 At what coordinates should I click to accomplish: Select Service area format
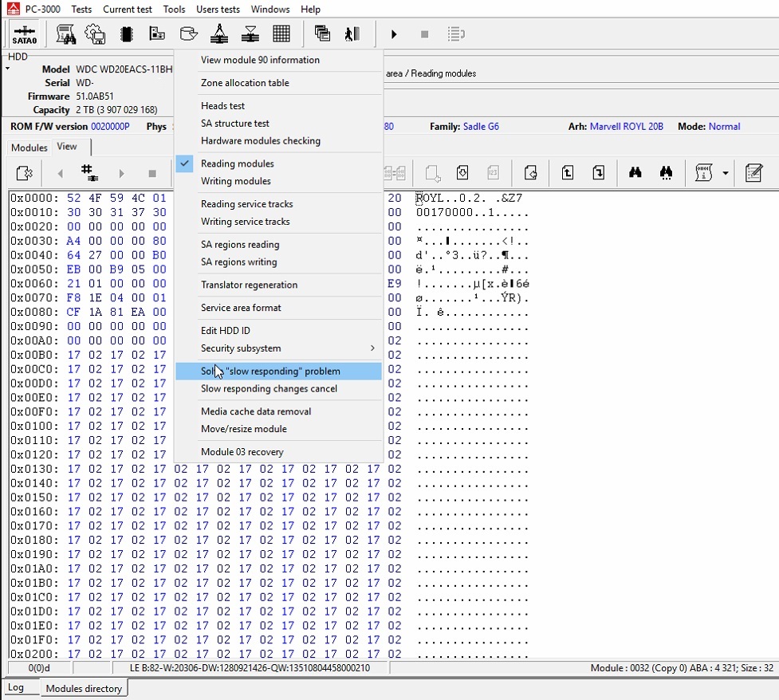(278, 308)
